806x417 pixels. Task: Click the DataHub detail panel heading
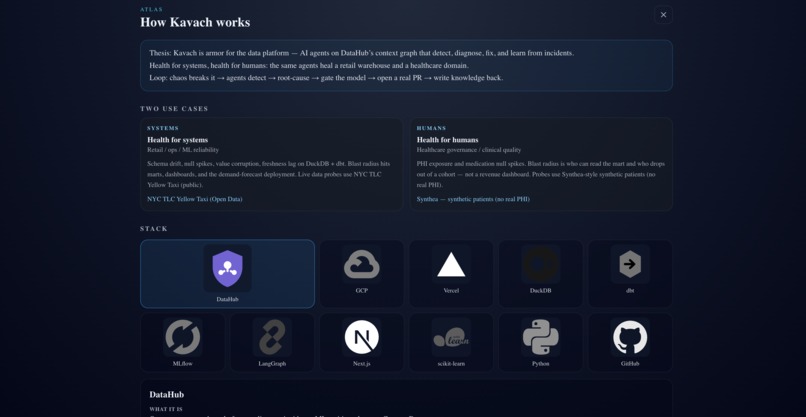167,395
